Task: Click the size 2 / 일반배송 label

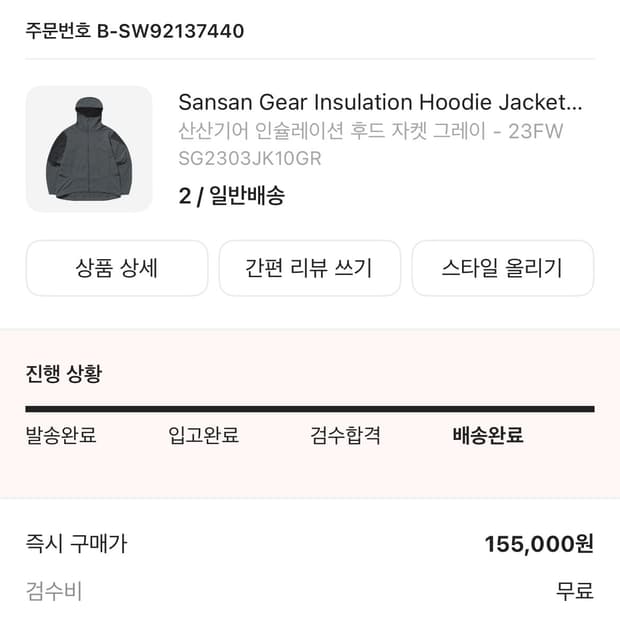Action: [x=231, y=195]
